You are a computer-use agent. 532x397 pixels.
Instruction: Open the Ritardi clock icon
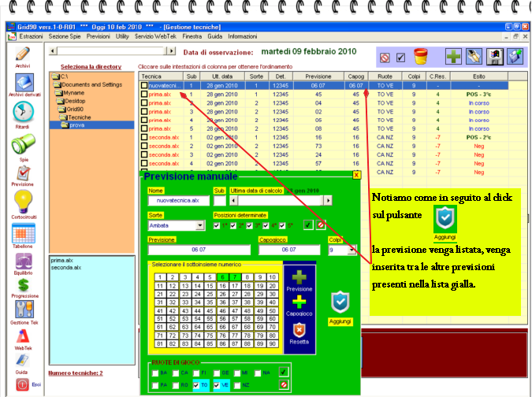(x=23, y=112)
